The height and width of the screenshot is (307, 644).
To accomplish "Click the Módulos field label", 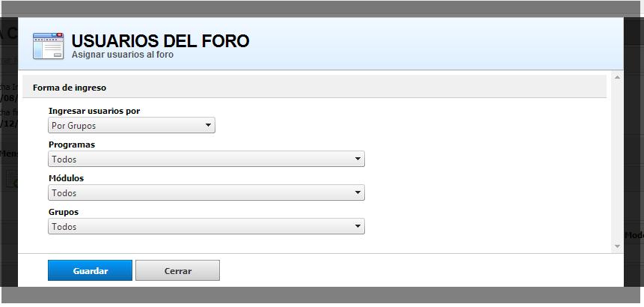I will (66, 178).
